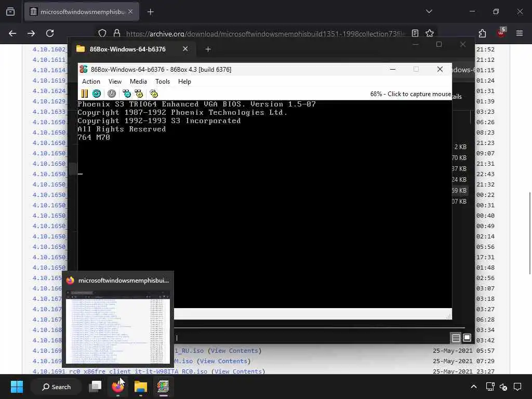Click the Firefox taskbar preview thumbnail
This screenshot has width=532, height=399.
118,326
